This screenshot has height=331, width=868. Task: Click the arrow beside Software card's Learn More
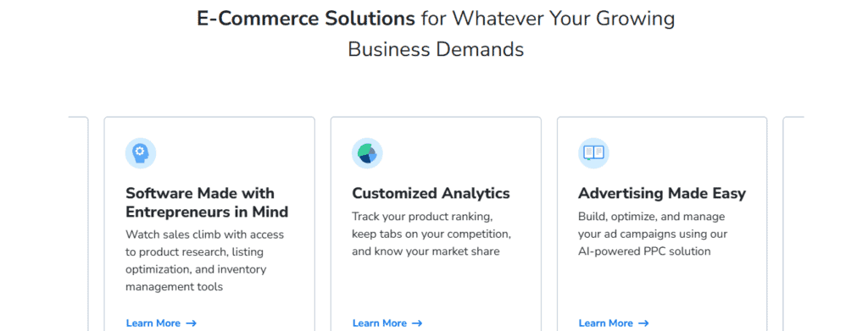[x=191, y=323]
